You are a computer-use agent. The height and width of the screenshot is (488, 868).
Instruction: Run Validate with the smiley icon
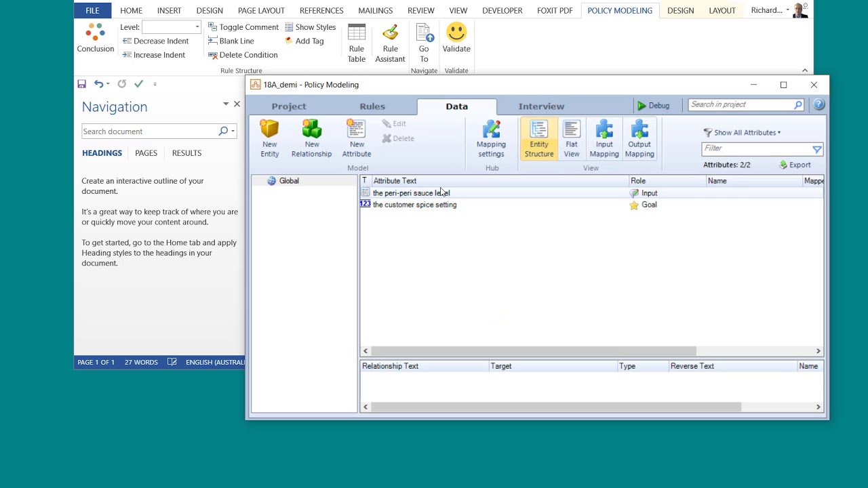[x=456, y=38]
